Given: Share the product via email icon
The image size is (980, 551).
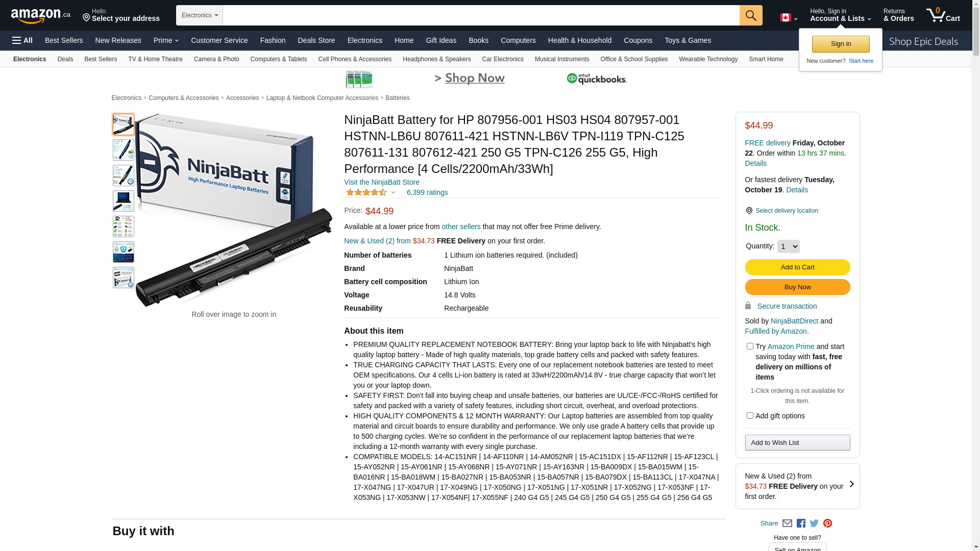Looking at the screenshot, I should click(787, 523).
